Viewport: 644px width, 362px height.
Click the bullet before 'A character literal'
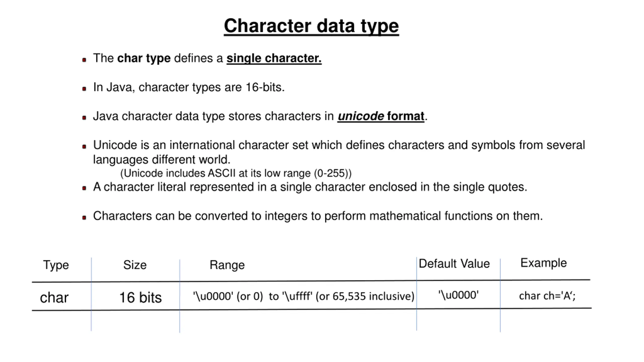[84, 188]
